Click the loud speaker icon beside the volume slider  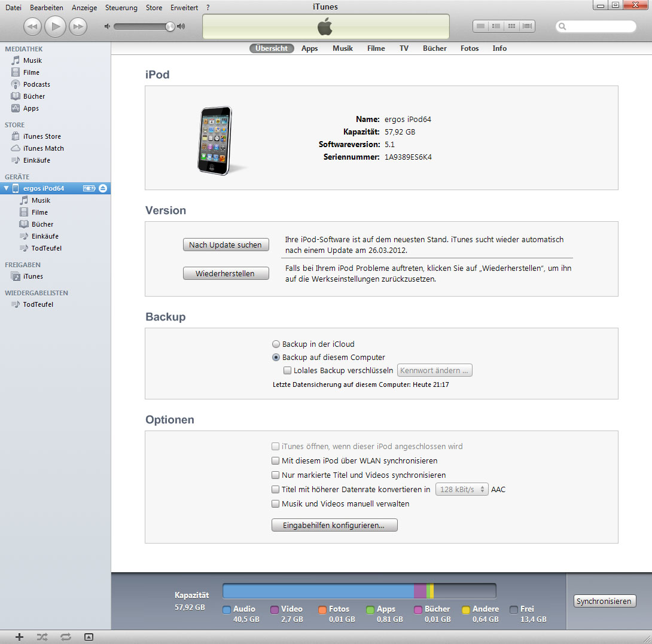click(x=181, y=26)
